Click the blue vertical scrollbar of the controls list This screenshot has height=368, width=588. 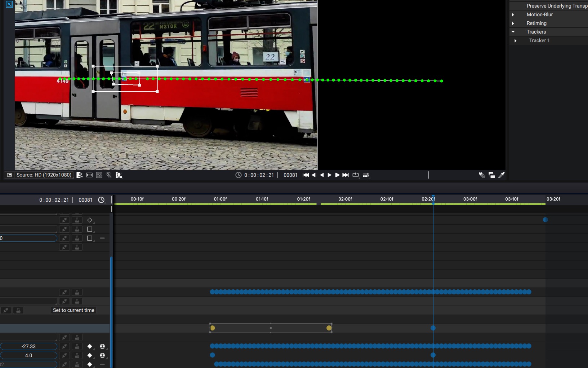coord(111,312)
